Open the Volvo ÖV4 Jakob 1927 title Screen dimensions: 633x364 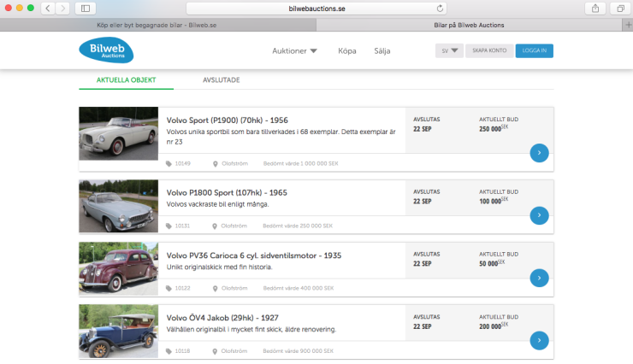(x=222, y=318)
